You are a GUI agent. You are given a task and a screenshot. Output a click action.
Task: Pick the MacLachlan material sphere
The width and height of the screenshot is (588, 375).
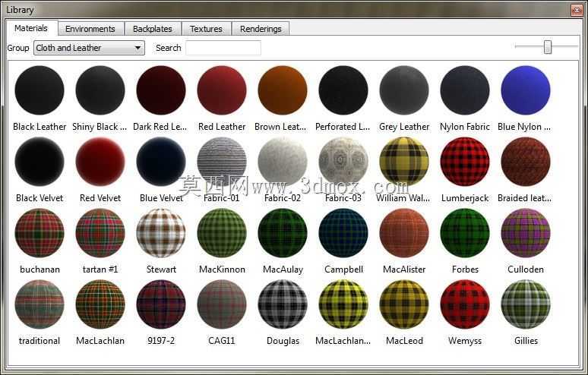[x=100, y=304]
